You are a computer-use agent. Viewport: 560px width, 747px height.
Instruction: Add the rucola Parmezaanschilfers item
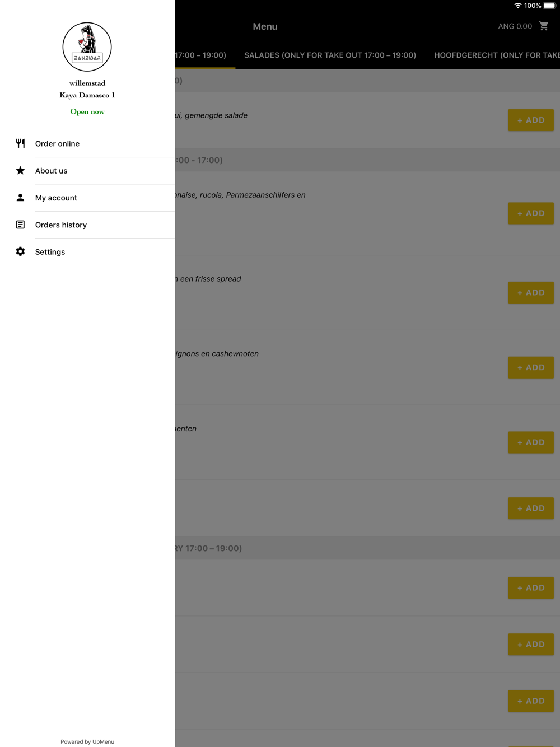click(531, 213)
